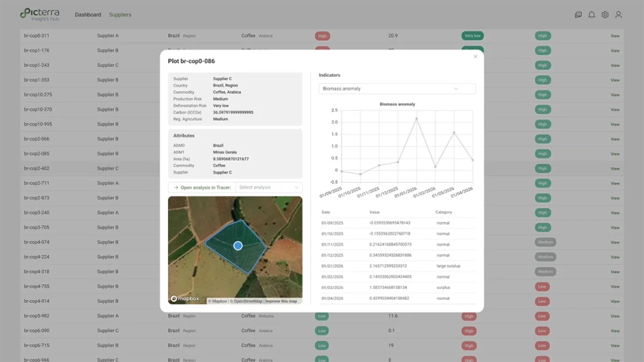Click View for row br-cop5-982
644x362 pixels.
tap(614, 316)
